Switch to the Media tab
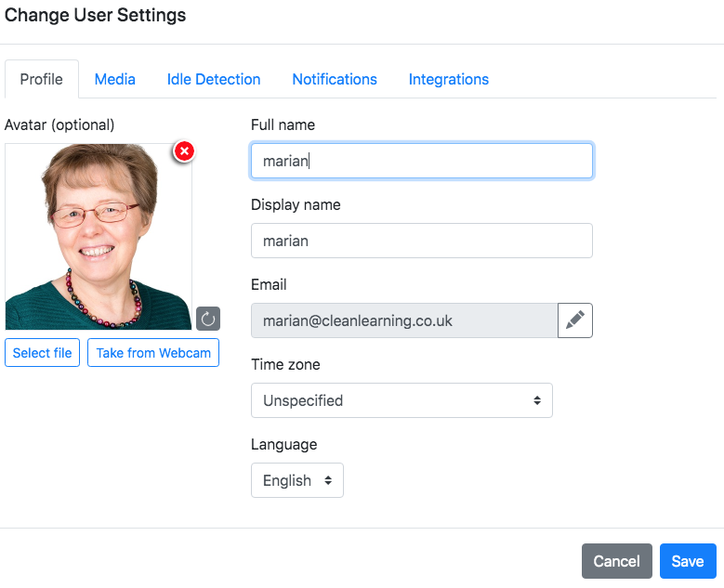The width and height of the screenshot is (724, 588). [x=115, y=79]
